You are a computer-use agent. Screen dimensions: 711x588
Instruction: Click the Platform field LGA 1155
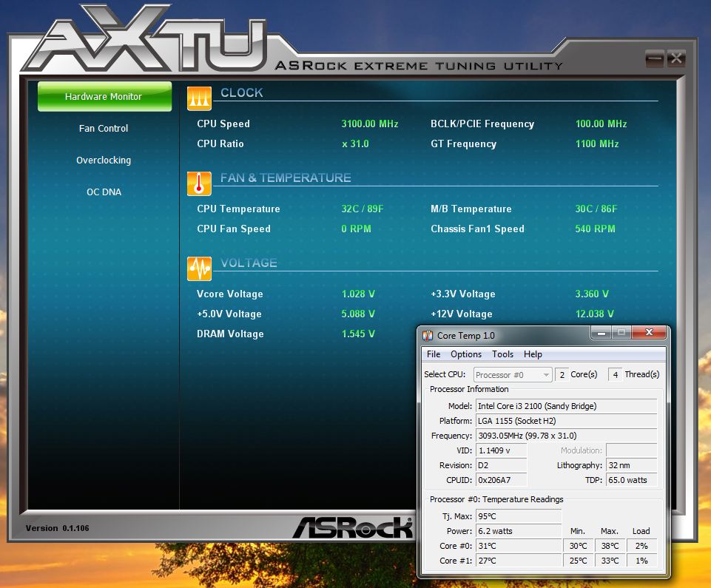[x=566, y=421]
